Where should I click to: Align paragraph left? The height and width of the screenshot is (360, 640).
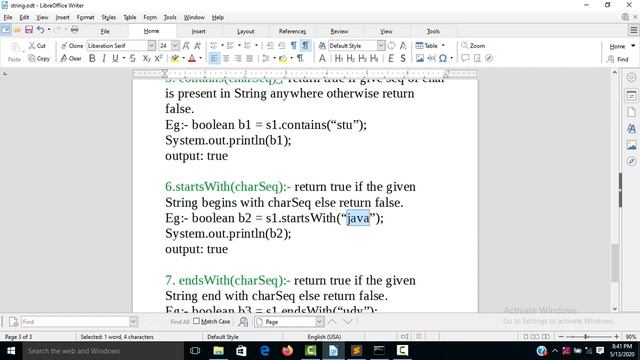214,58
